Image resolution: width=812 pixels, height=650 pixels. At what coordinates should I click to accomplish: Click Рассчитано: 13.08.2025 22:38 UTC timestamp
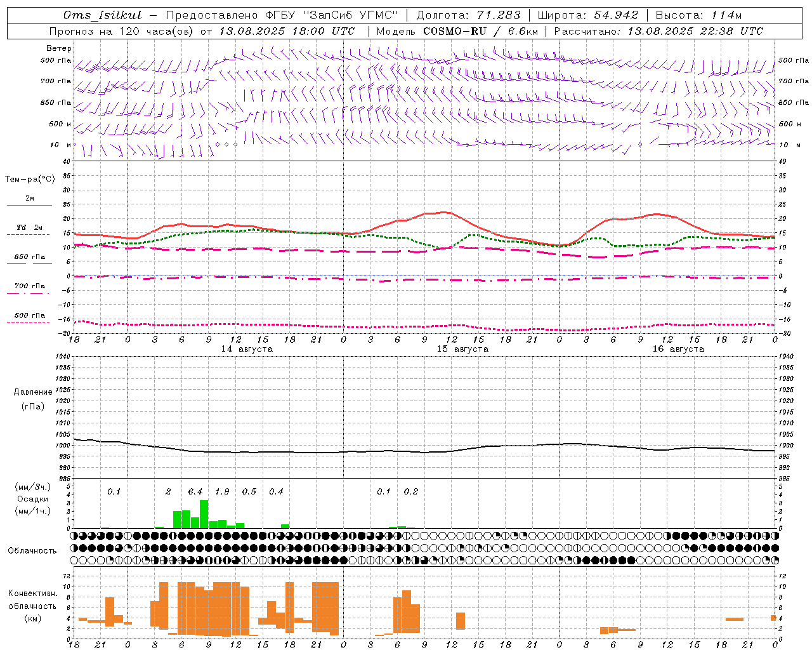coord(658,31)
